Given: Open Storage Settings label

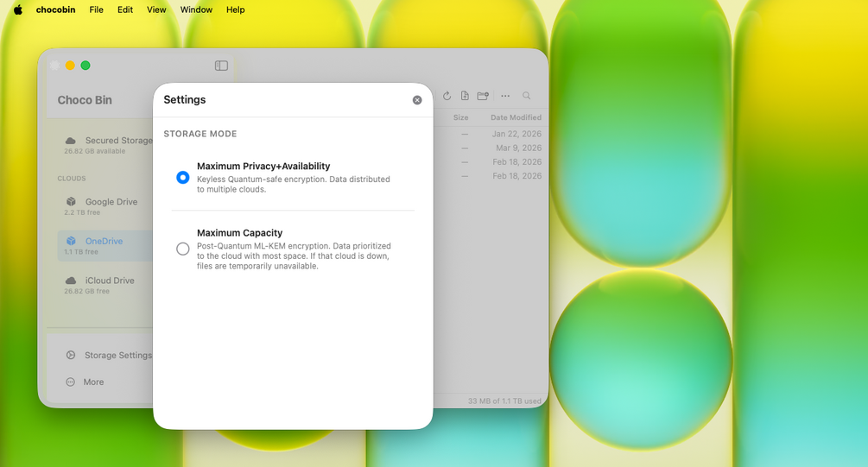Looking at the screenshot, I should pyautogui.click(x=118, y=356).
